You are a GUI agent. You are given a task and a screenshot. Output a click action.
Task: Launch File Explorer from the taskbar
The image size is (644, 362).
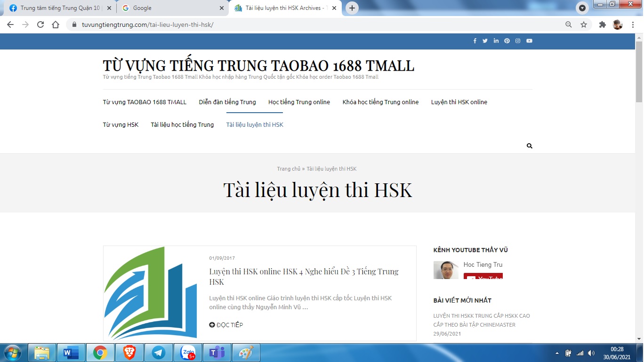[42, 353]
